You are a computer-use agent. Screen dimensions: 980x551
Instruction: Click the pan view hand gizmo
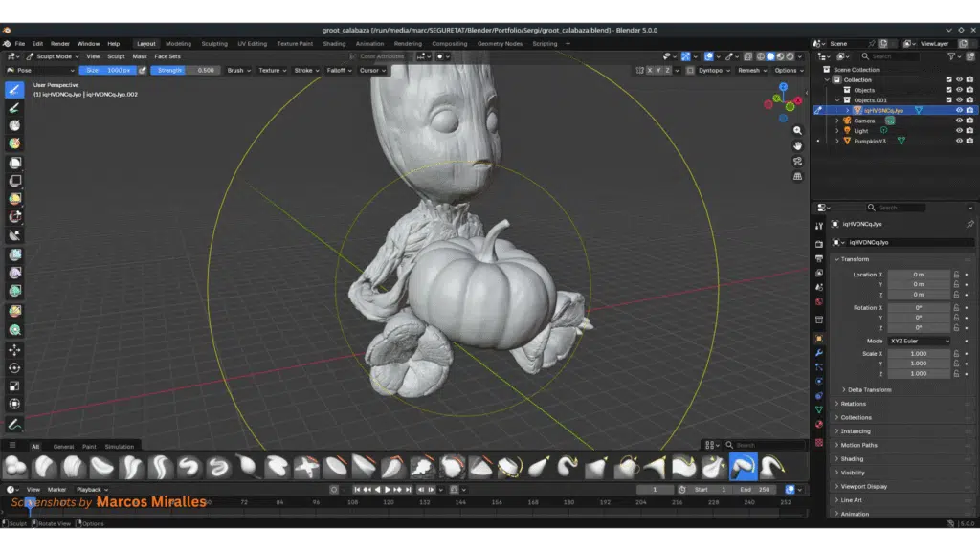pyautogui.click(x=798, y=144)
